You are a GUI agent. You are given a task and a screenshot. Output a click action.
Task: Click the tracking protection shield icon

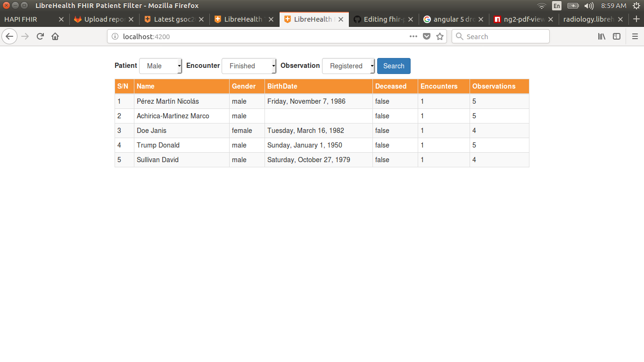point(427,36)
